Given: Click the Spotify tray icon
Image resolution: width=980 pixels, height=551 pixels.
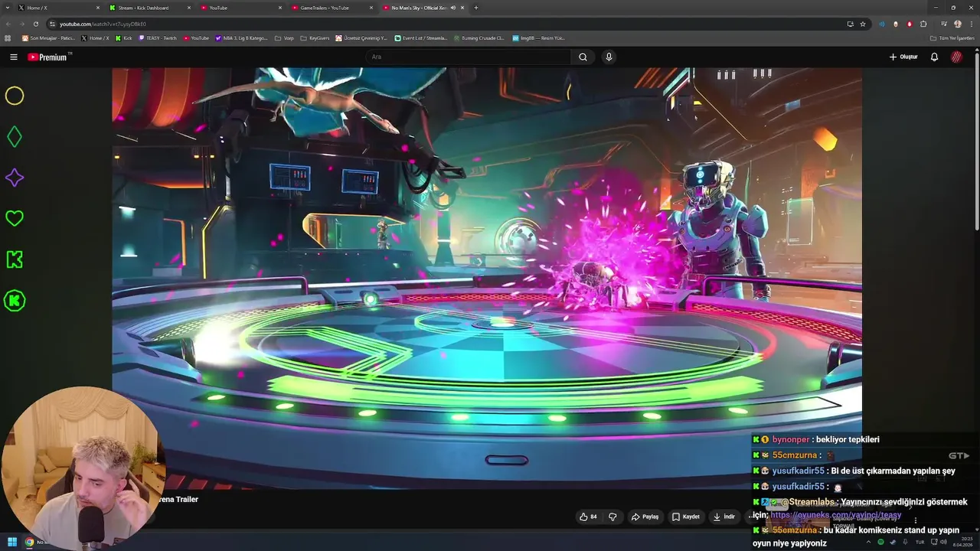Looking at the screenshot, I should [x=880, y=542].
